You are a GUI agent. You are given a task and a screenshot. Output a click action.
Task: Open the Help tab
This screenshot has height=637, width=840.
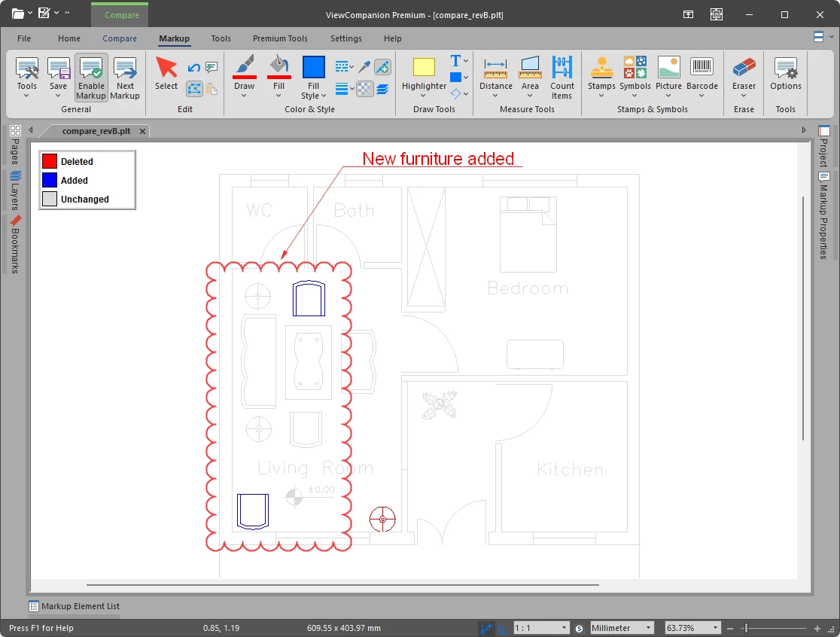[393, 38]
